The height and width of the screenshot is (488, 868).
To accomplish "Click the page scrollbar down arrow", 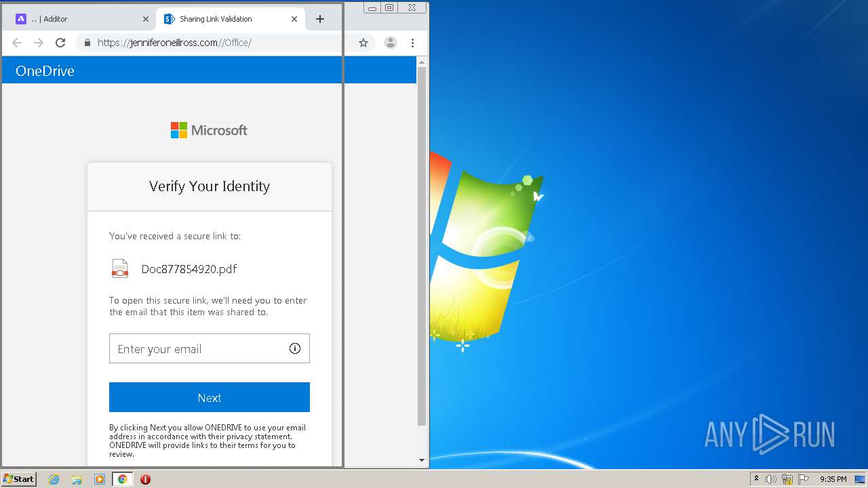I will pos(422,460).
